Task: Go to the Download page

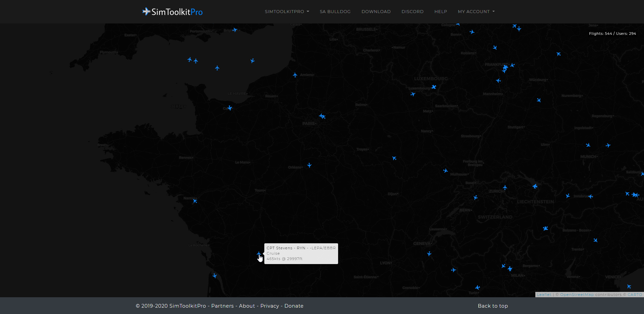Action: point(376,12)
